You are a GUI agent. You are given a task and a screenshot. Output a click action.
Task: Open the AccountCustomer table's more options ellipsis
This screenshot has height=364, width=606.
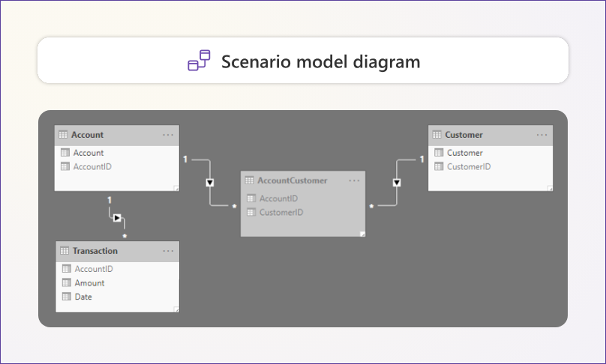pos(354,181)
